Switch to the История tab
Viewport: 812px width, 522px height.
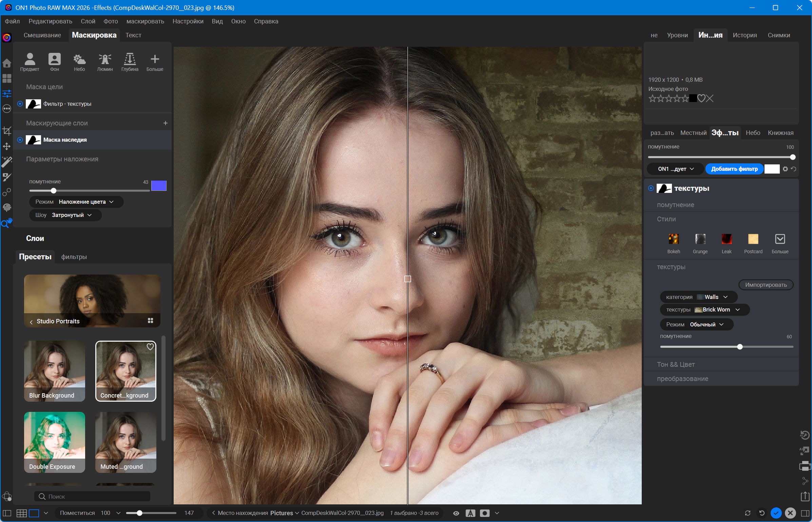tap(745, 35)
